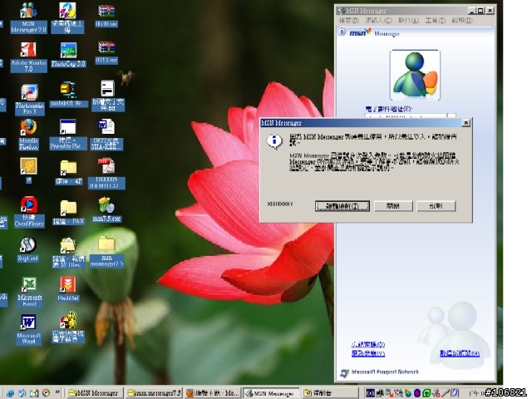Open msn messenger7.5 folder on desktop
Image resolution: width=532 pixels, height=399 pixels.
click(106, 251)
